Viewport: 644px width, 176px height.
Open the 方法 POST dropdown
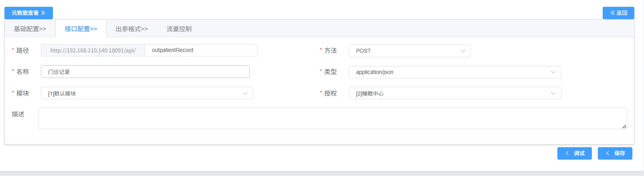[x=409, y=51]
